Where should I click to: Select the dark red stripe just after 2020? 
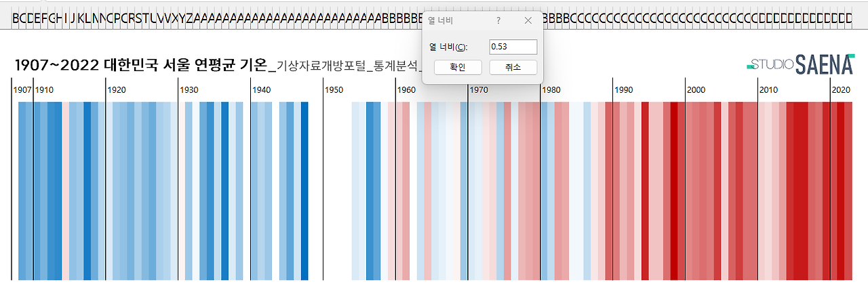(841, 190)
